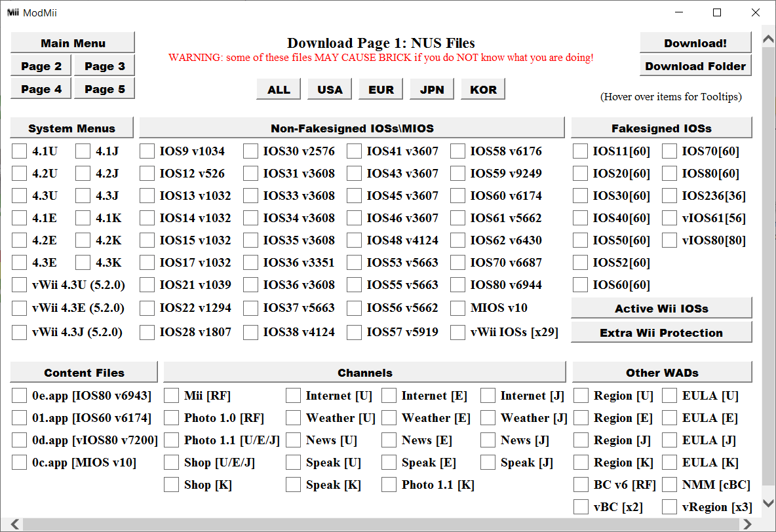Click the Active Wii IOSs button
Image resolution: width=776 pixels, height=532 pixels.
point(662,308)
